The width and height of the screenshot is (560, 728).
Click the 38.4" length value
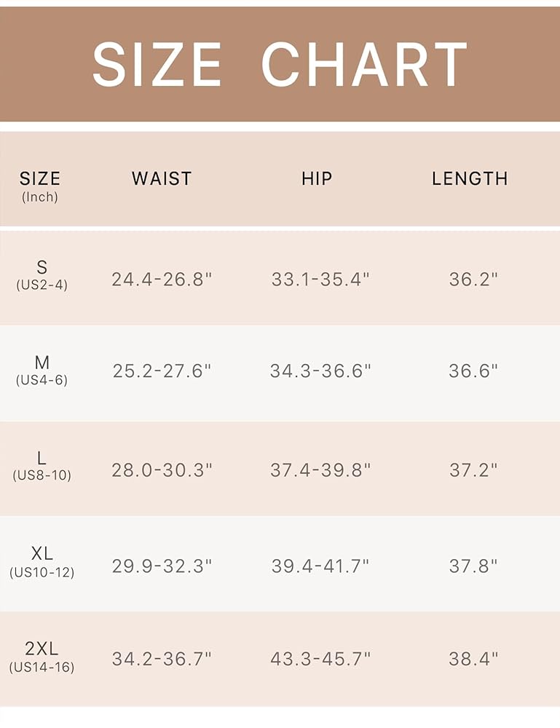coord(473,659)
